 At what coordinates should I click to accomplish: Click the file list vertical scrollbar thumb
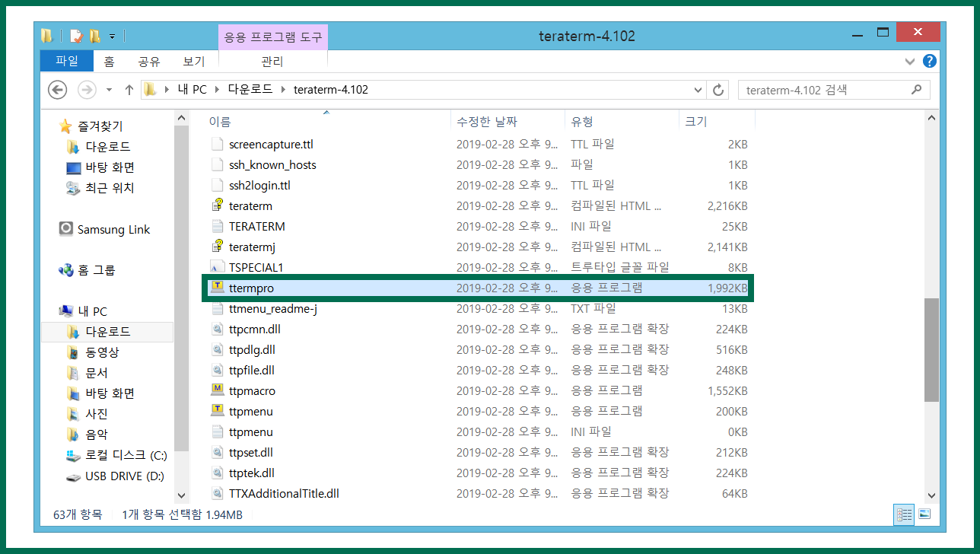[x=931, y=350]
